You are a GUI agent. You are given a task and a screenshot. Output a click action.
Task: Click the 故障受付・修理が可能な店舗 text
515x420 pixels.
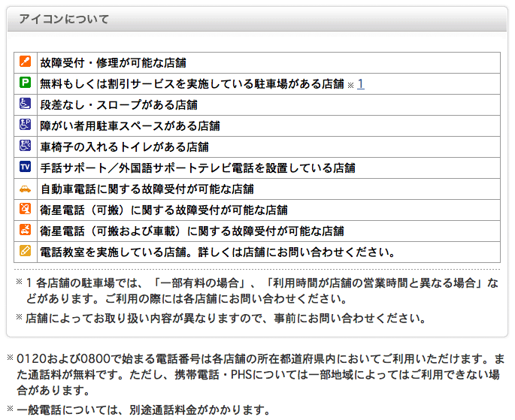pos(113,62)
